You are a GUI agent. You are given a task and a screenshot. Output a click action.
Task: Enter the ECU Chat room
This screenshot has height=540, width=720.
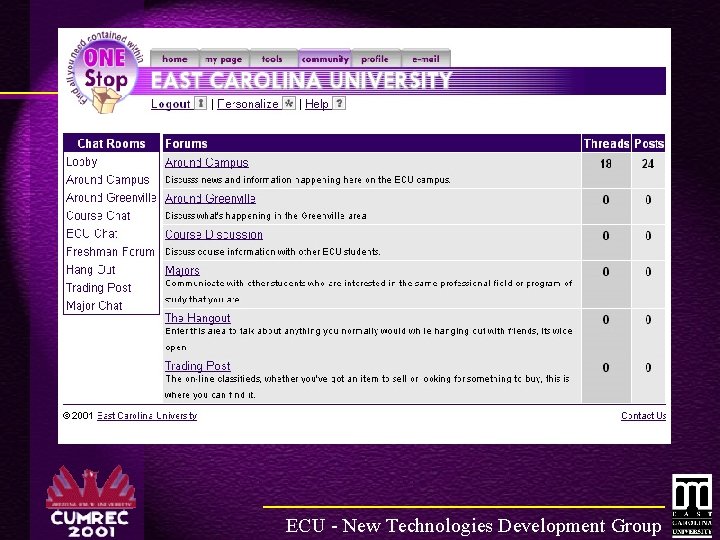[x=92, y=233]
